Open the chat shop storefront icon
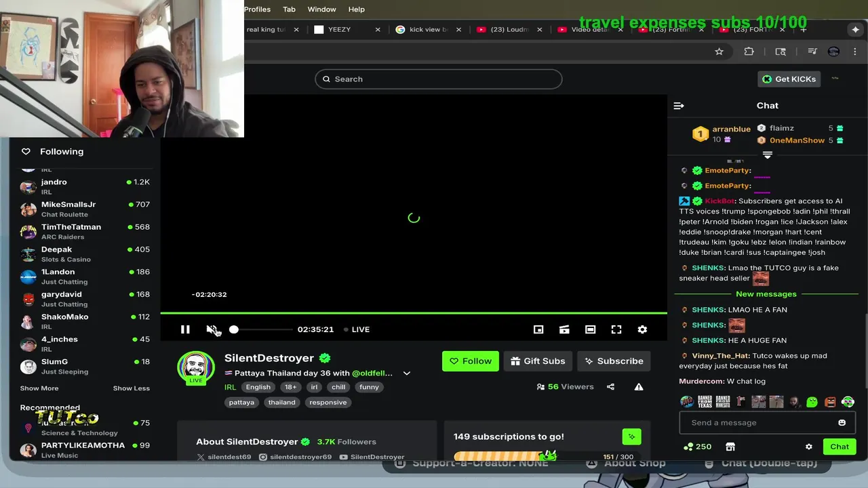Screen dimensions: 868x488 730,447
